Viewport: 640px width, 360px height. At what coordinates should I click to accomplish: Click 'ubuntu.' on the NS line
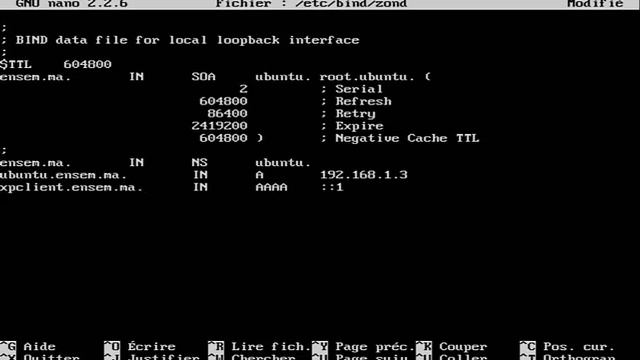tap(283, 162)
